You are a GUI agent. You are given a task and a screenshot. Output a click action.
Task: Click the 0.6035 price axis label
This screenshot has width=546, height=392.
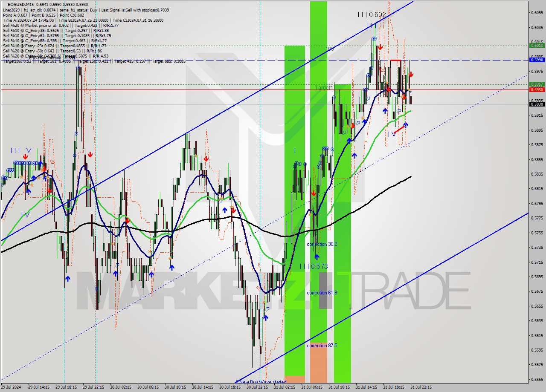(x=537, y=27)
